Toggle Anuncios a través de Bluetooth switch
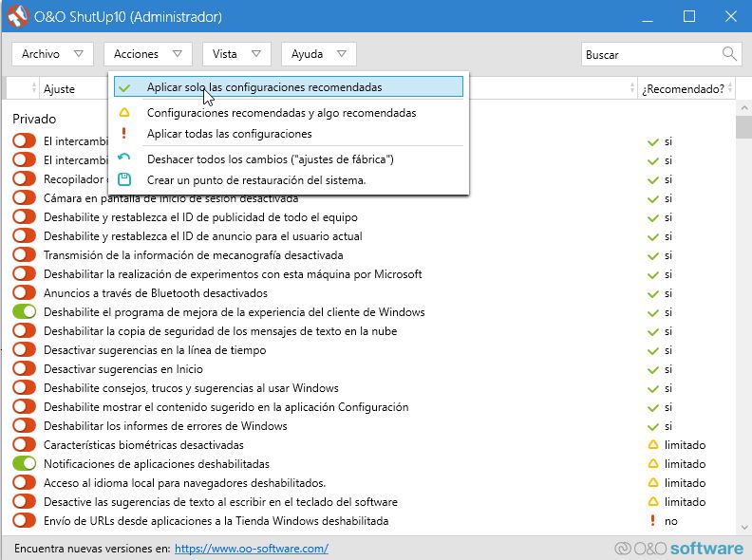 (24, 292)
